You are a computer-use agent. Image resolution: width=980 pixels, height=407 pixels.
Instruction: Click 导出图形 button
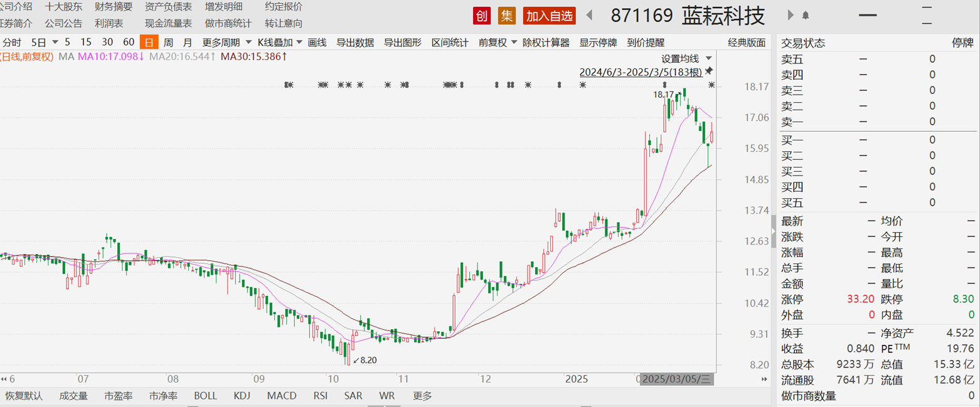(x=403, y=43)
